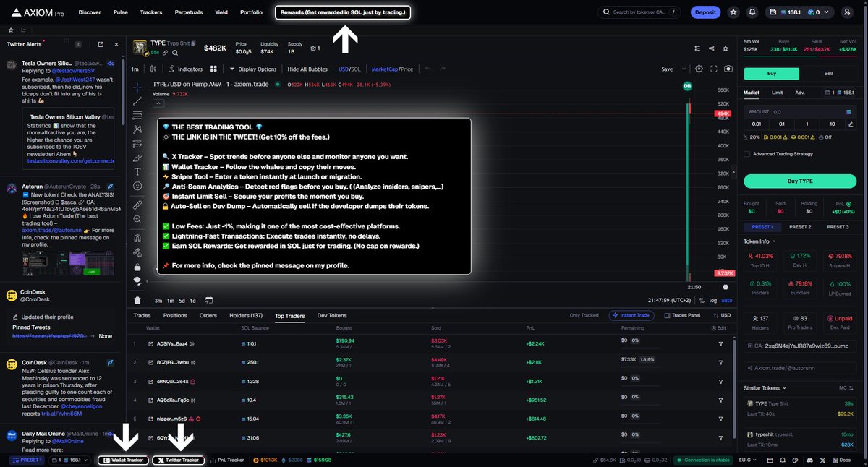Collapse the Similar Tokens section

pyautogui.click(x=764, y=387)
